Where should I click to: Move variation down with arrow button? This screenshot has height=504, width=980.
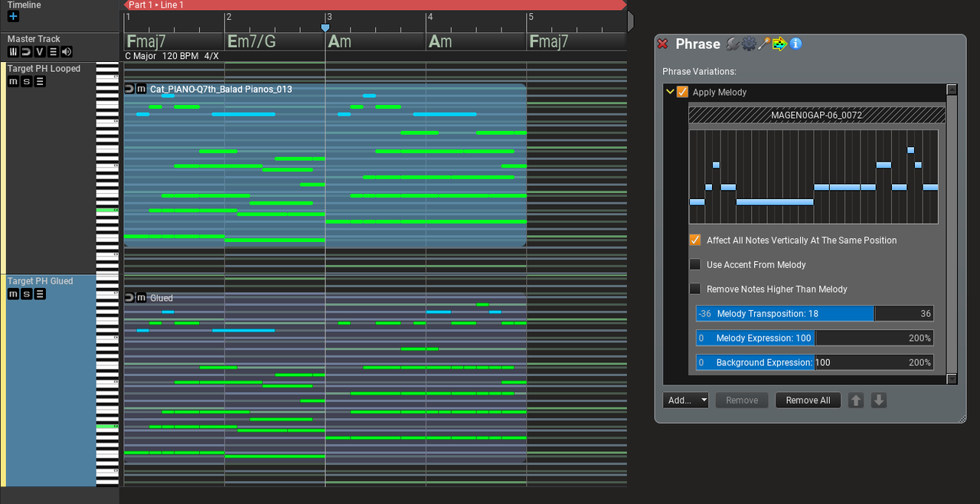[x=879, y=400]
